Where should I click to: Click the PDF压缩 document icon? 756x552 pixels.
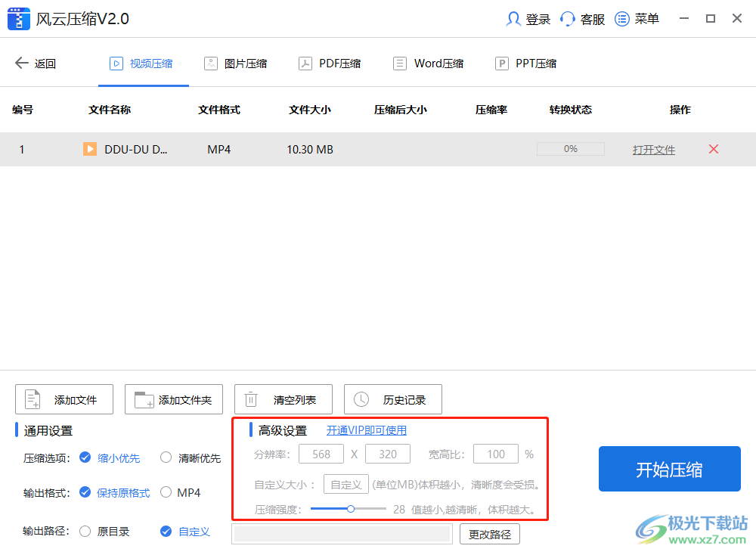click(x=305, y=64)
